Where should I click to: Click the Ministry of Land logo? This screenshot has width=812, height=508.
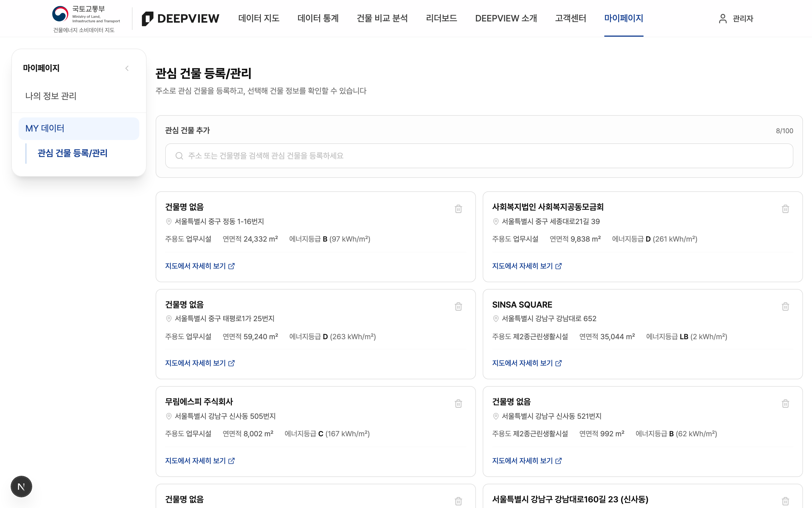86,18
